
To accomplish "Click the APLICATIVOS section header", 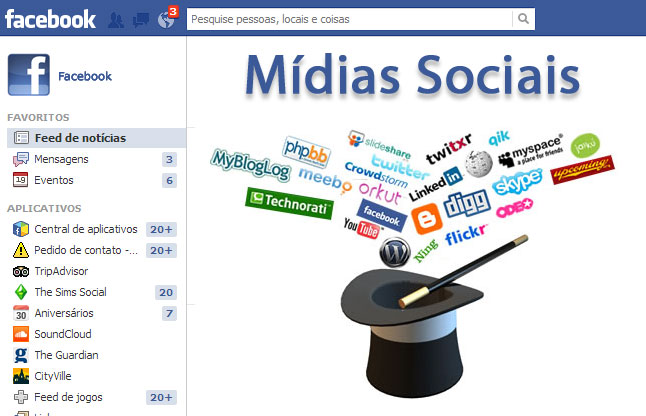I will coord(44,208).
